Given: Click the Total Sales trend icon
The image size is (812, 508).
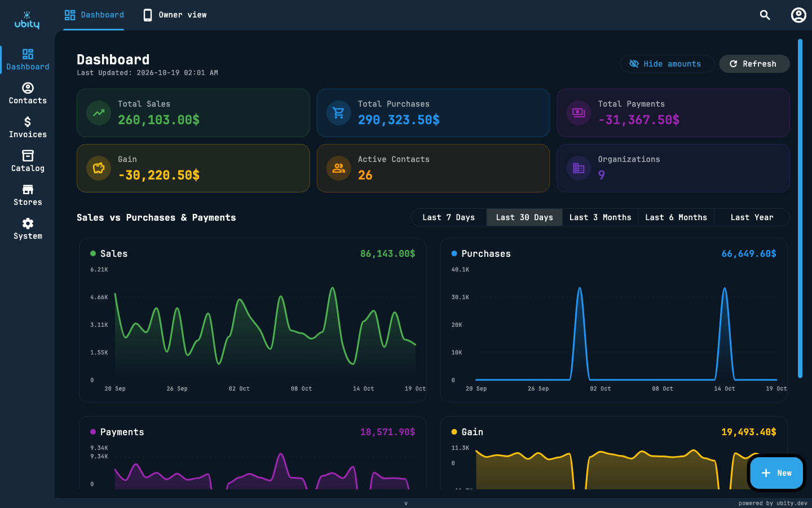Looking at the screenshot, I should (x=99, y=113).
